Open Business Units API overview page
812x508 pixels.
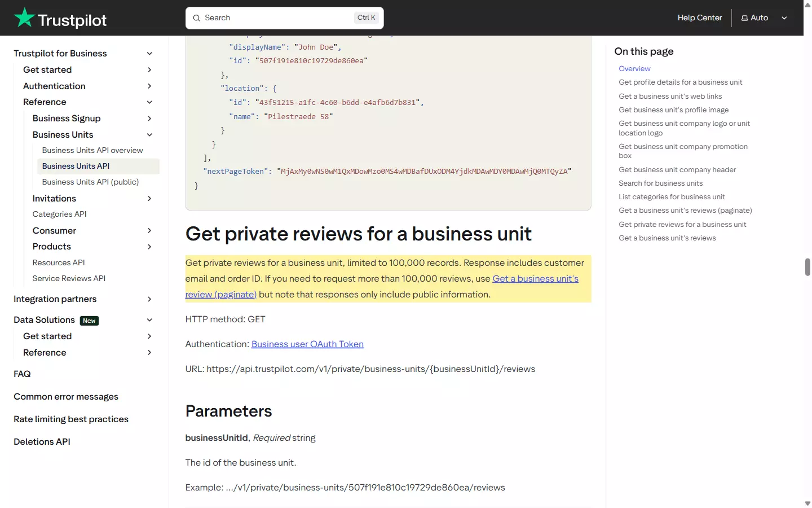(92, 150)
